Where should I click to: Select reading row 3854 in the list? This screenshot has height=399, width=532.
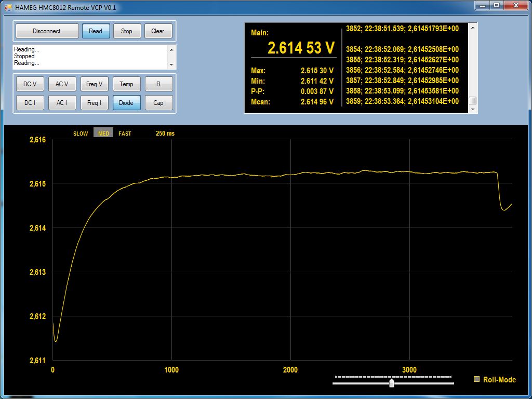[403, 49]
